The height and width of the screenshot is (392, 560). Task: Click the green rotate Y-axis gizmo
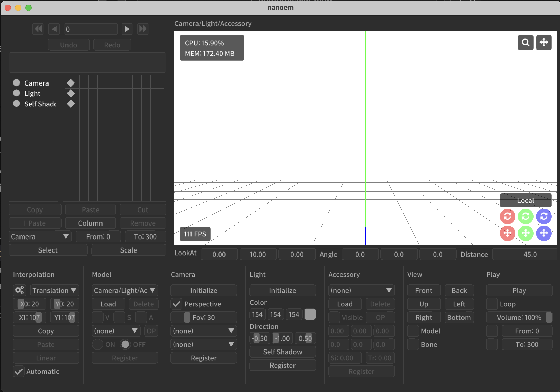coord(525,216)
